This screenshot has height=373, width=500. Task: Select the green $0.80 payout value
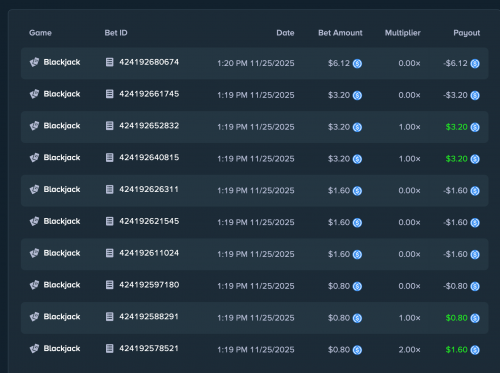tap(456, 318)
